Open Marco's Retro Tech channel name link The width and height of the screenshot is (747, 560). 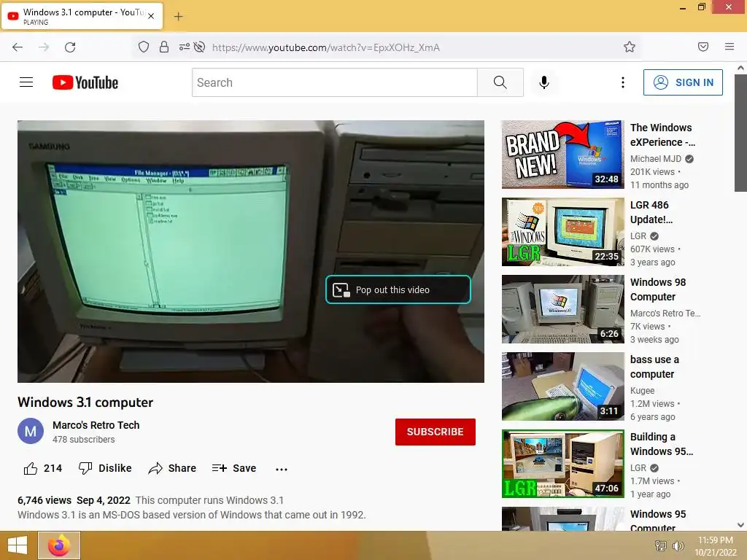[96, 425]
